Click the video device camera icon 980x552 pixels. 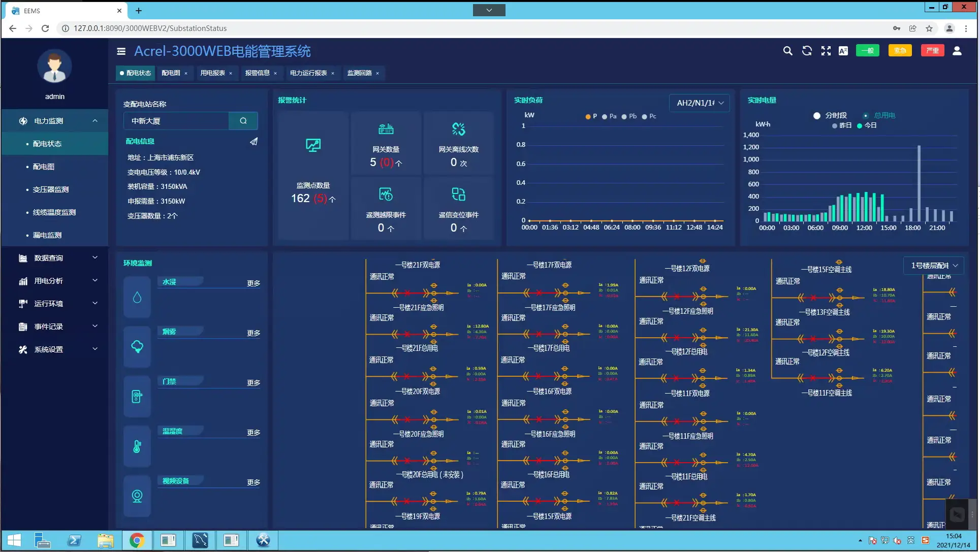(137, 496)
